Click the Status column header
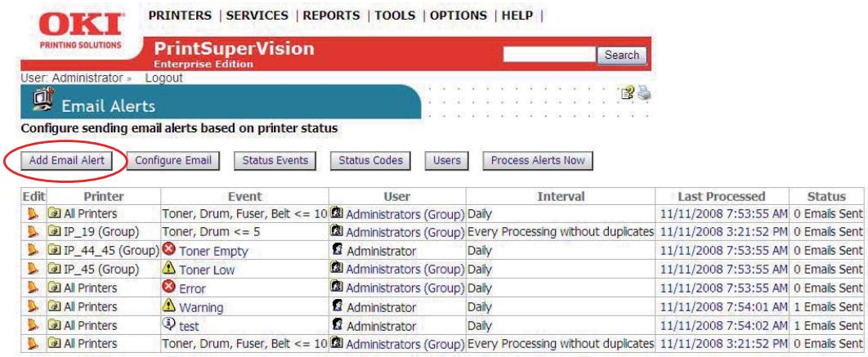This screenshot has width=868, height=357. tap(826, 197)
